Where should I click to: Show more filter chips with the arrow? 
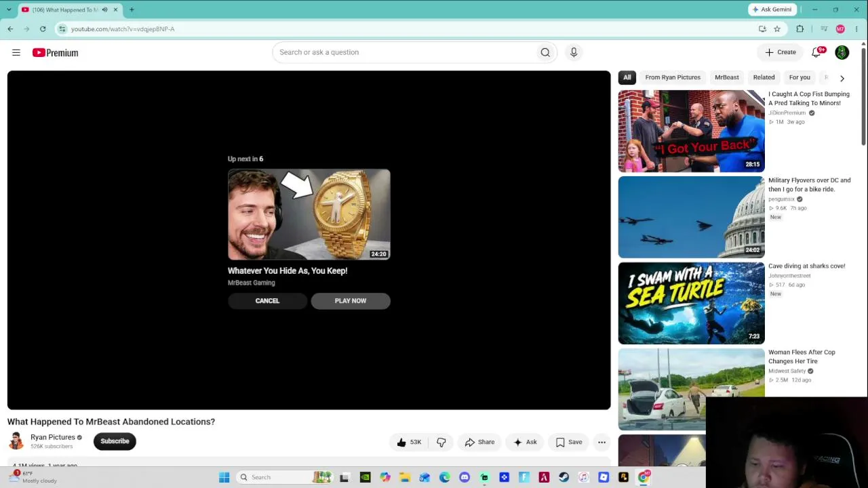(x=842, y=78)
